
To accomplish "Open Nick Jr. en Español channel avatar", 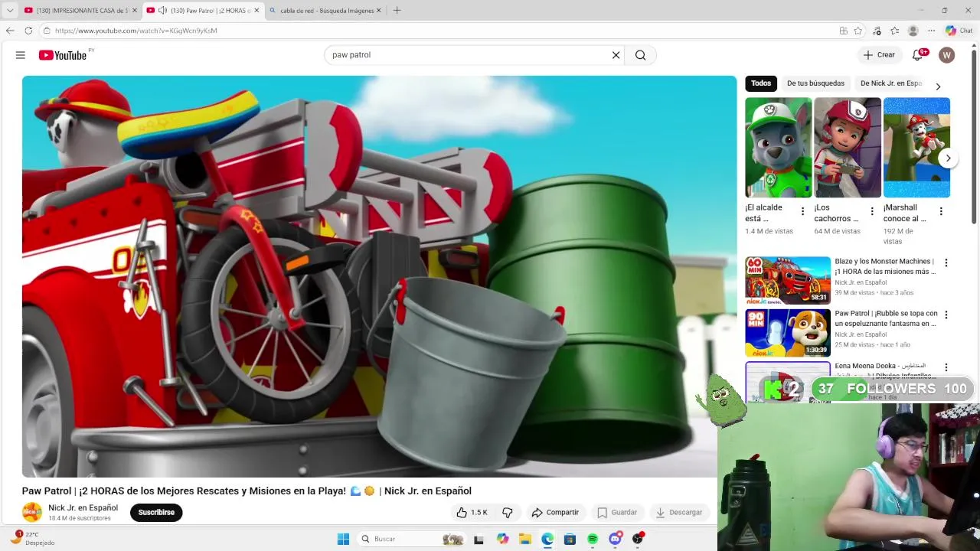I will pyautogui.click(x=32, y=512).
